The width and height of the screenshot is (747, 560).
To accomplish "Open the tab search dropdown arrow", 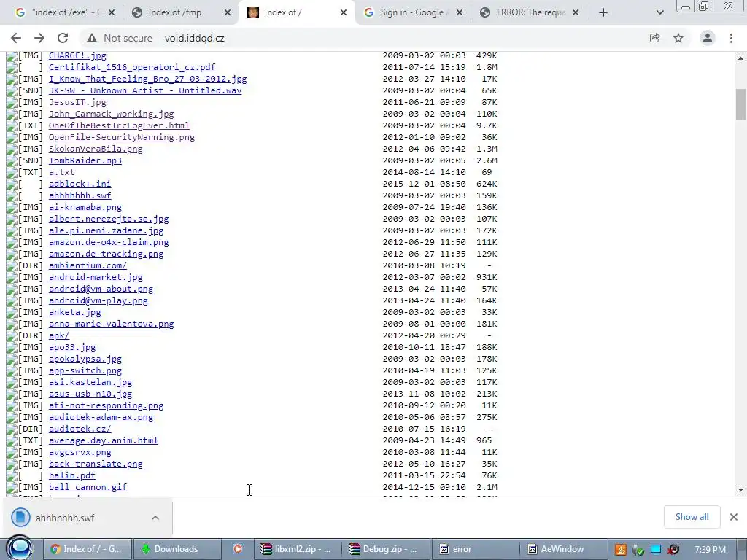I will [659, 12].
